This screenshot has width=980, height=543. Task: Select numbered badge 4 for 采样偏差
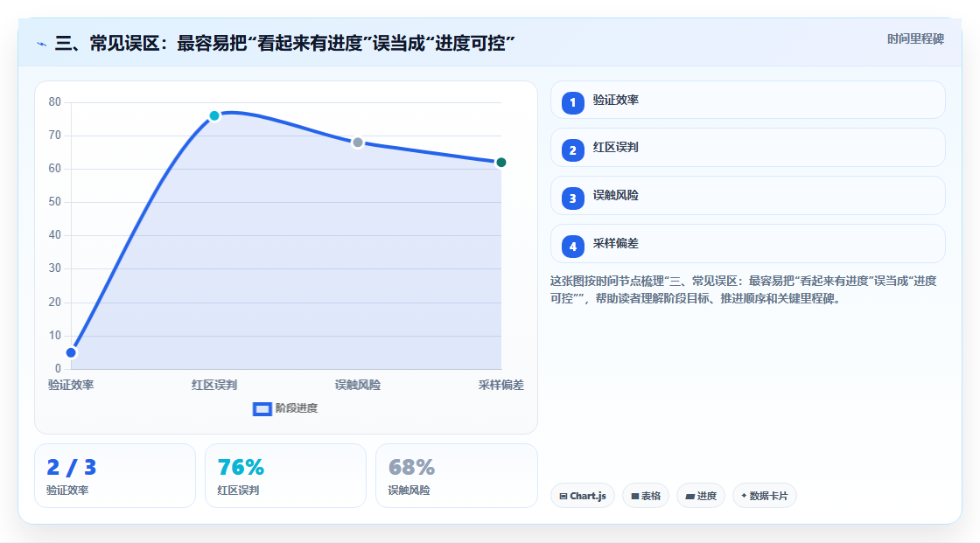coord(572,247)
